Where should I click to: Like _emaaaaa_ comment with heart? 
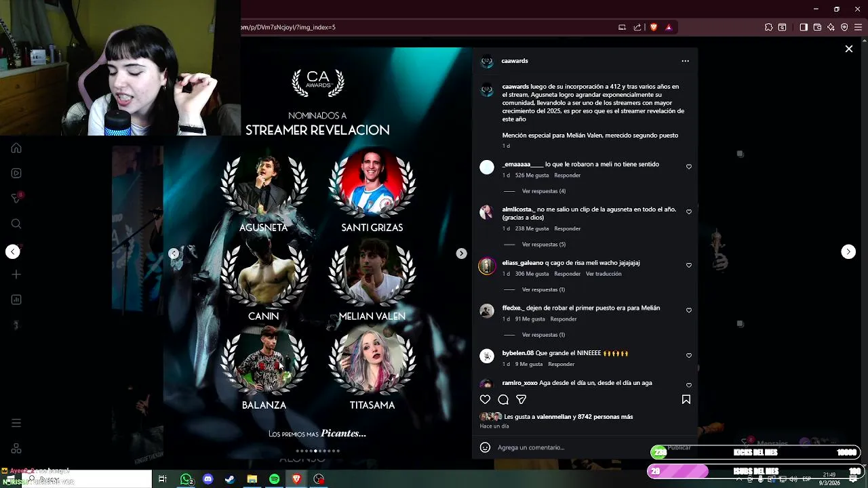coord(688,167)
